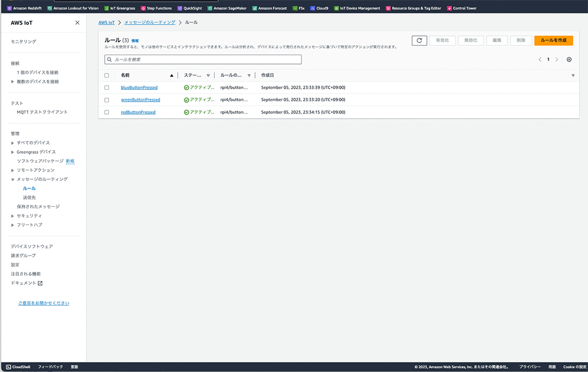Open 保持されたメッセージ

tap(38, 206)
